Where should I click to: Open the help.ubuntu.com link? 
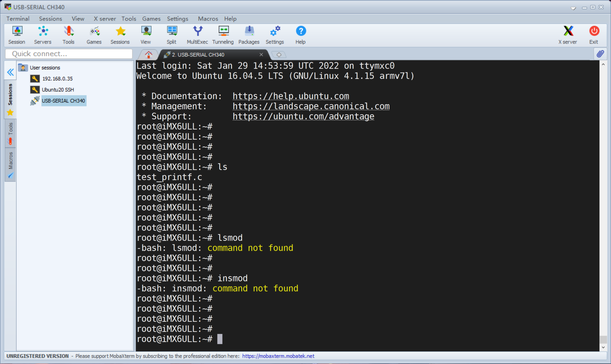(x=291, y=96)
